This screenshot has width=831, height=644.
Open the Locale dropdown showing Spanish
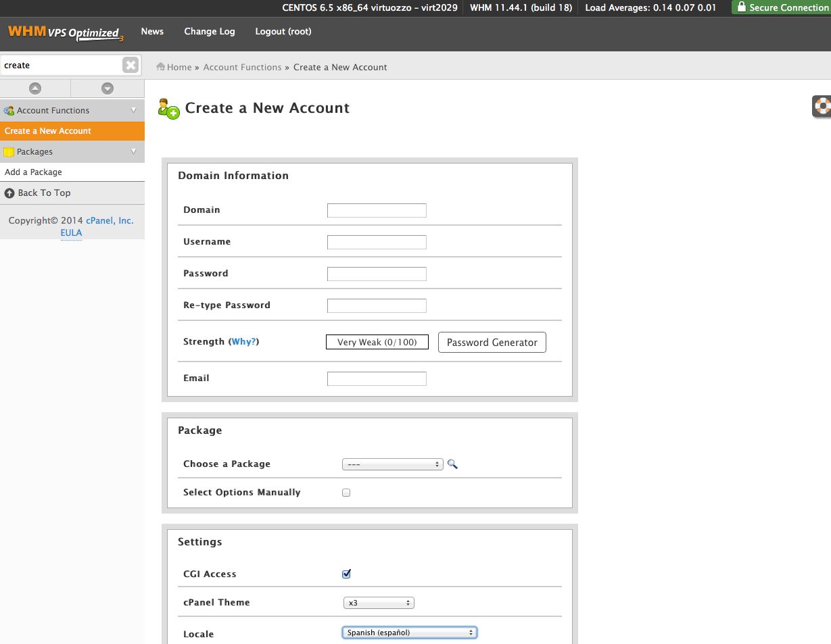[x=410, y=633]
